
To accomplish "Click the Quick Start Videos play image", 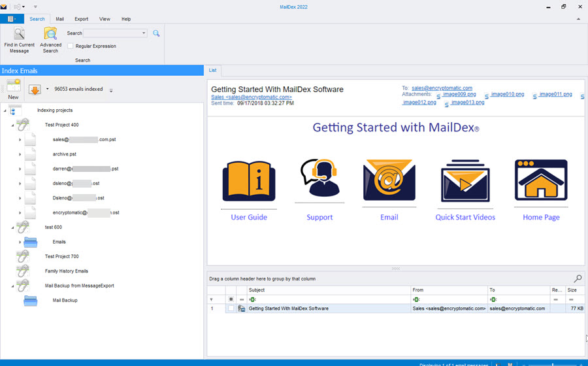I will tap(465, 181).
